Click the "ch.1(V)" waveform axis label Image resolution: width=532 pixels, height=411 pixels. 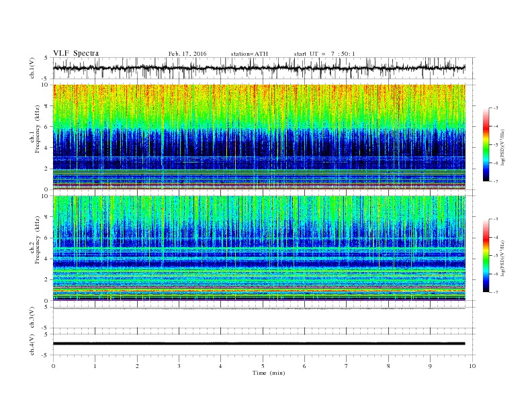(32, 68)
